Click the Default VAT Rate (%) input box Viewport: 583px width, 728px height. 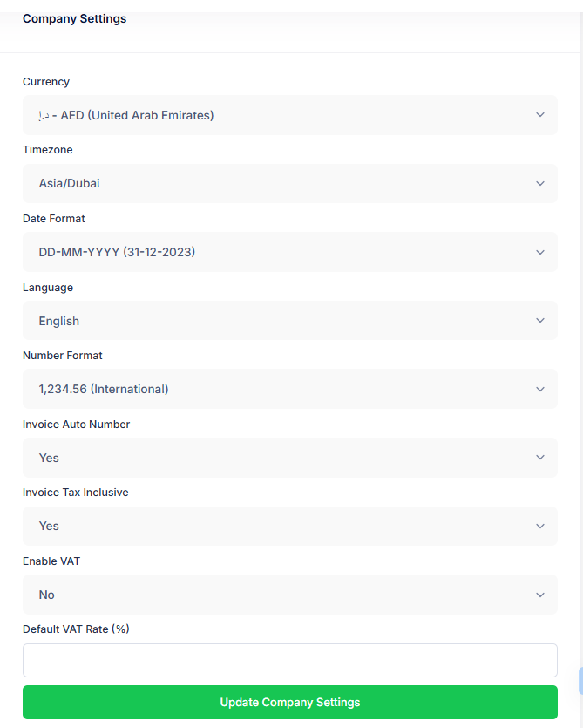coord(289,660)
